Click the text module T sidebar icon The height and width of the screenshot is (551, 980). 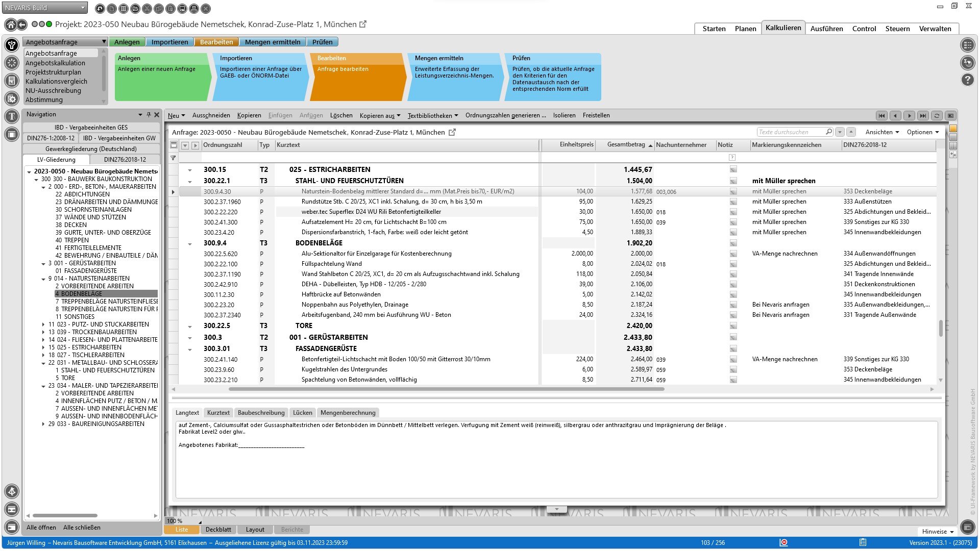coord(11,116)
